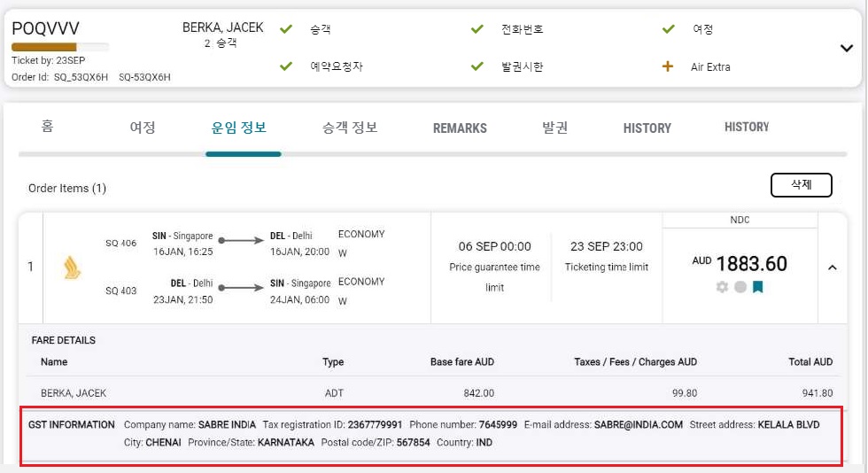Click the total 941.80 cell
This screenshot has width=868, height=473.
[x=817, y=393]
